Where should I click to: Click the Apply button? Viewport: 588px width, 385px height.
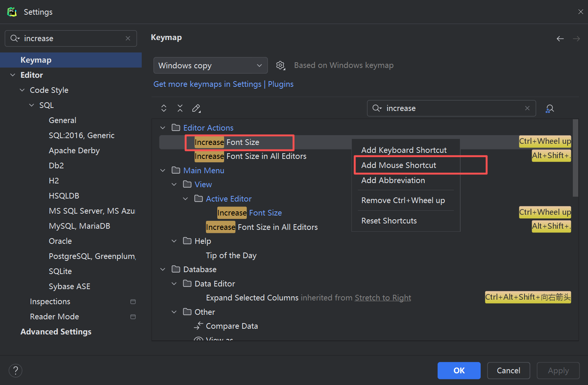[559, 371]
